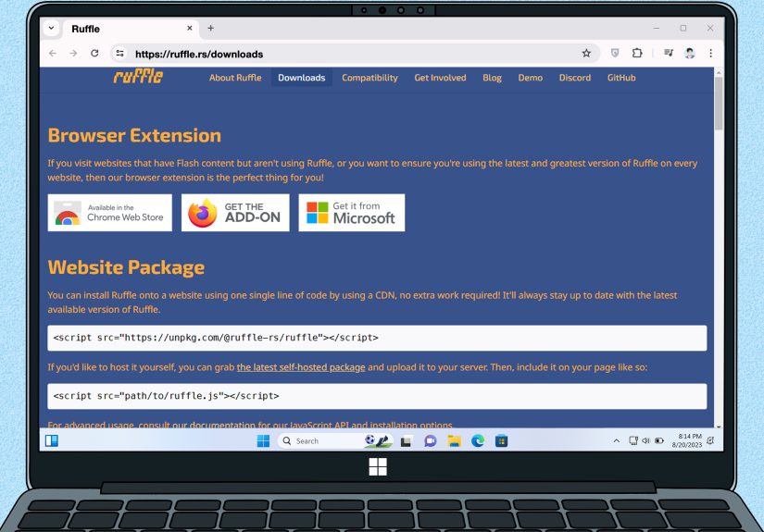
Task: Open the Windows Start menu
Action: [263, 441]
